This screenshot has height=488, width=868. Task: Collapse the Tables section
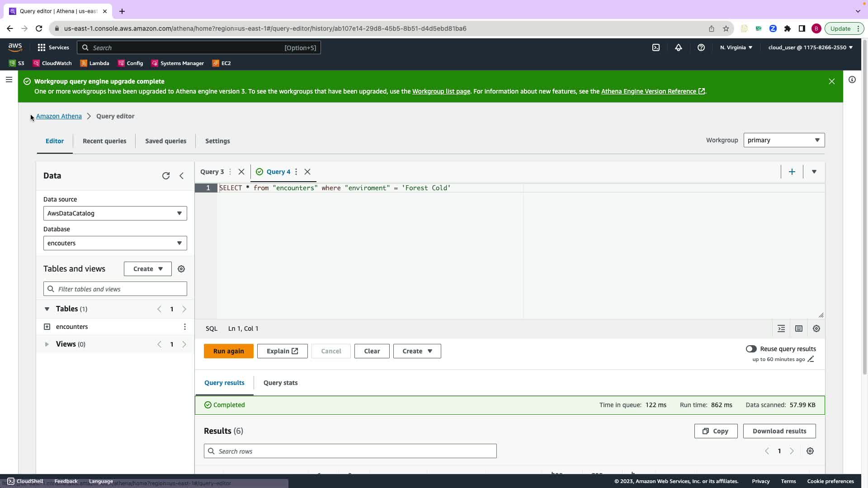click(47, 309)
